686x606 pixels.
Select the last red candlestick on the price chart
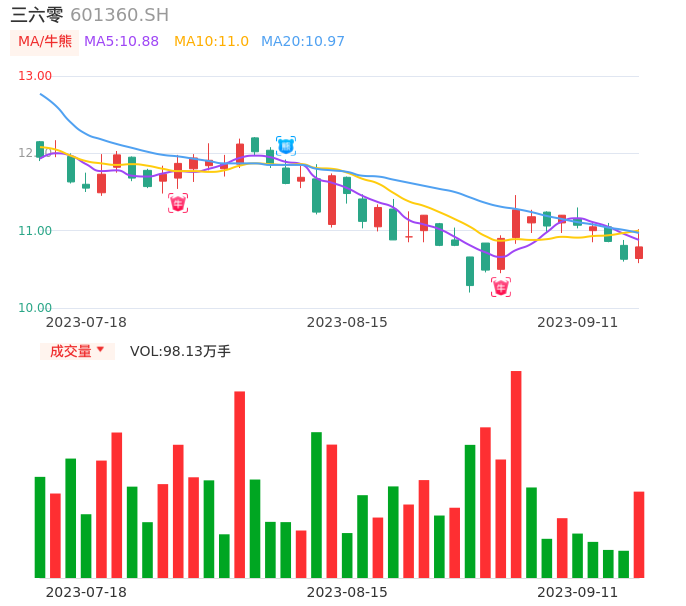click(x=639, y=253)
